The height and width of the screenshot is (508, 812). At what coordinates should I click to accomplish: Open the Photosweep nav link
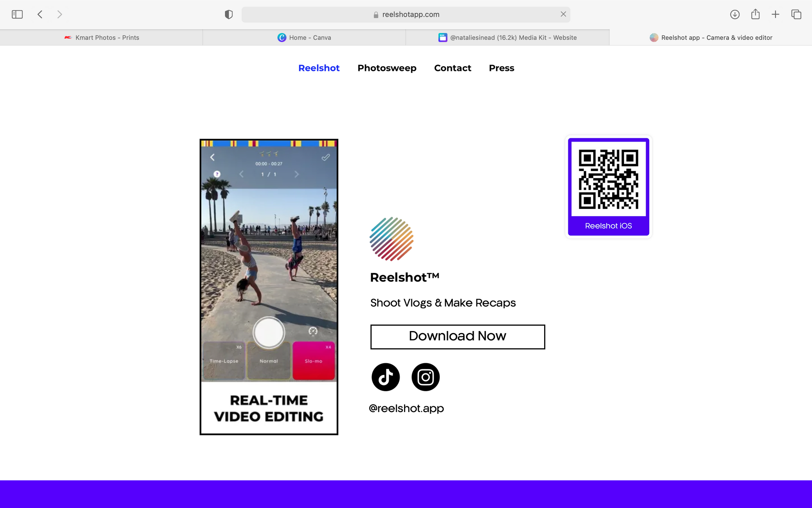[x=387, y=68]
